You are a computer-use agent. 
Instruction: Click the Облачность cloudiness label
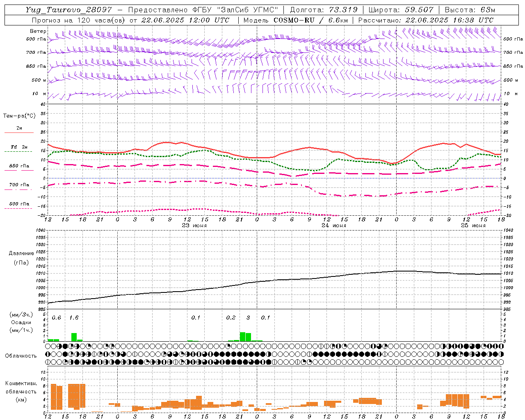click(21, 356)
